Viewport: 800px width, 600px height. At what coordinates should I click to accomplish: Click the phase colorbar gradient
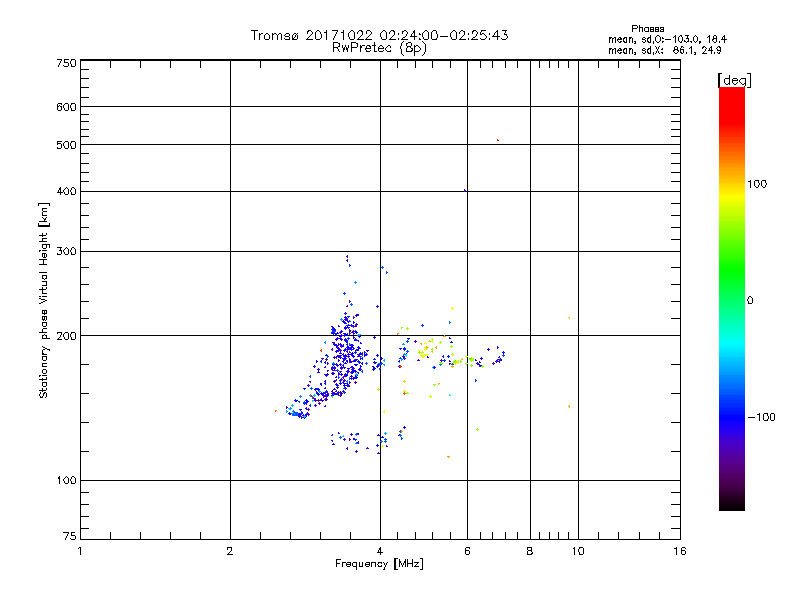click(x=732, y=299)
